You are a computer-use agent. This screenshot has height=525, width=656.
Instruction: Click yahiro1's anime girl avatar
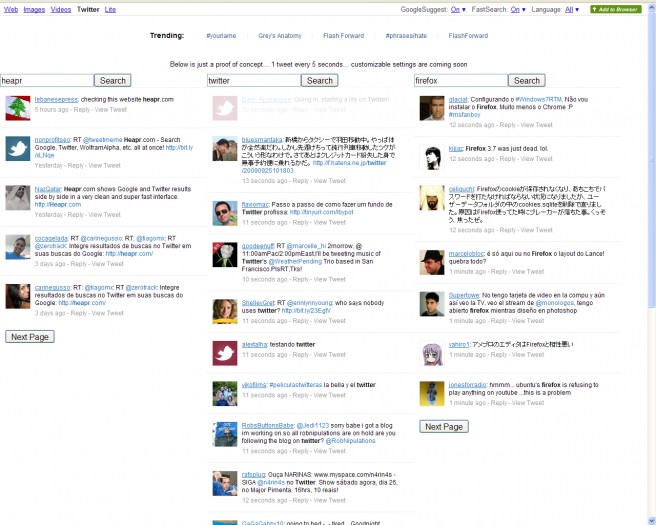(432, 353)
